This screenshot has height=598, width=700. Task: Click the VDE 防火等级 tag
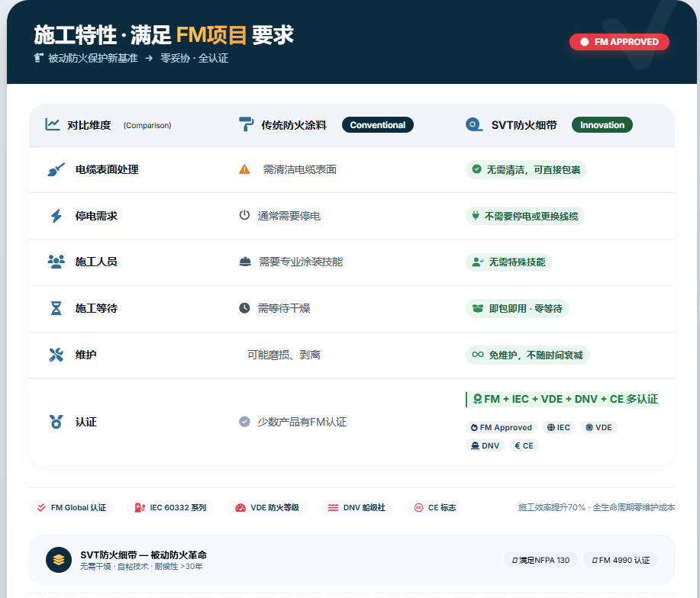(267, 507)
